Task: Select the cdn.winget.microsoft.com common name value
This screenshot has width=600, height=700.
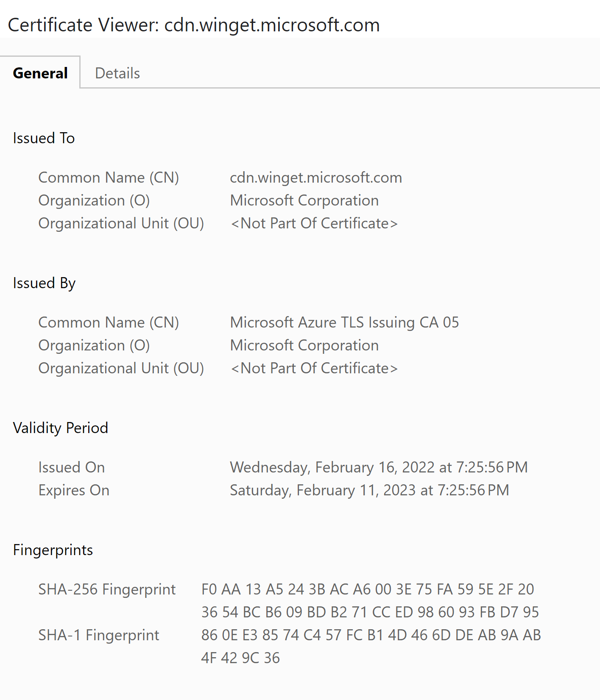Action: tap(315, 178)
